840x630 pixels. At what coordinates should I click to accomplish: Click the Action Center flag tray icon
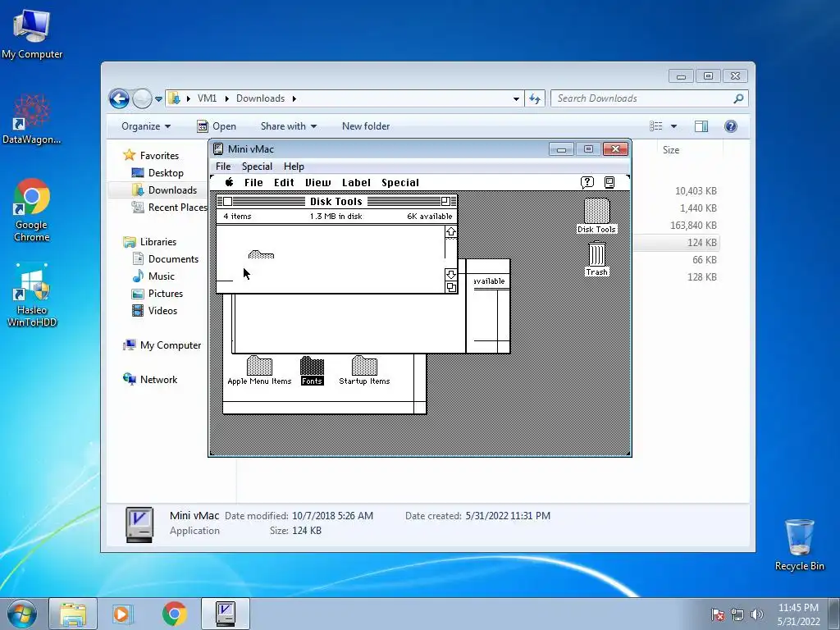click(x=718, y=614)
